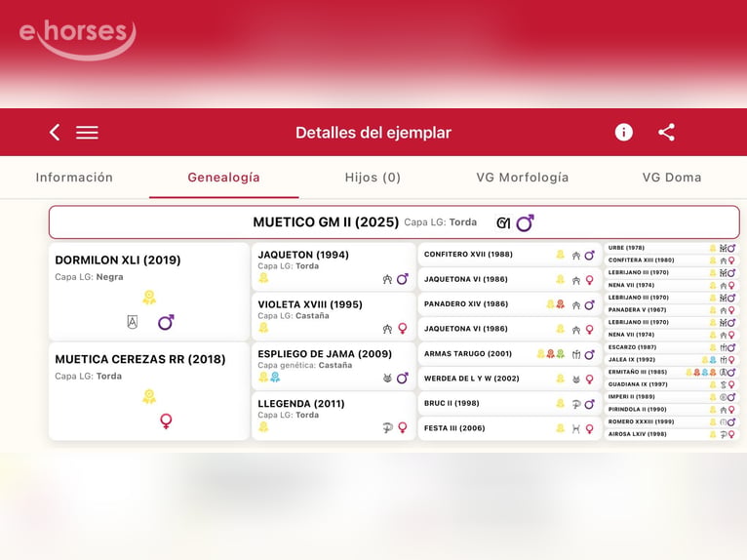747x560 pixels.
Task: Click the breeder brand icon beside MUETICO GM II
Action: 503,223
